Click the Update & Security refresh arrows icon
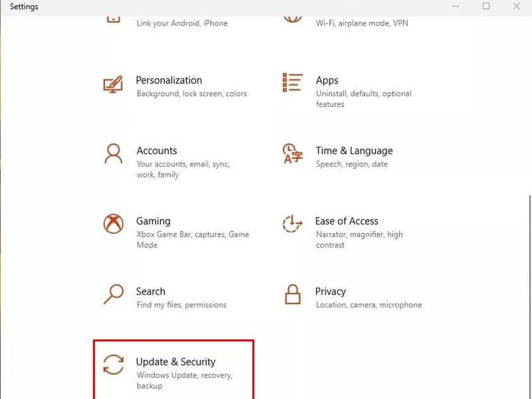 [113, 364]
